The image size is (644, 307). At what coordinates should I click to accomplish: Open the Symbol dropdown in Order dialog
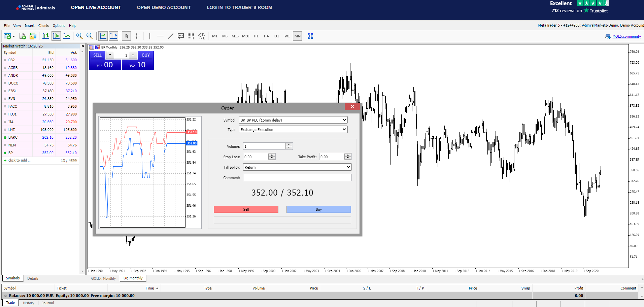[293, 120]
